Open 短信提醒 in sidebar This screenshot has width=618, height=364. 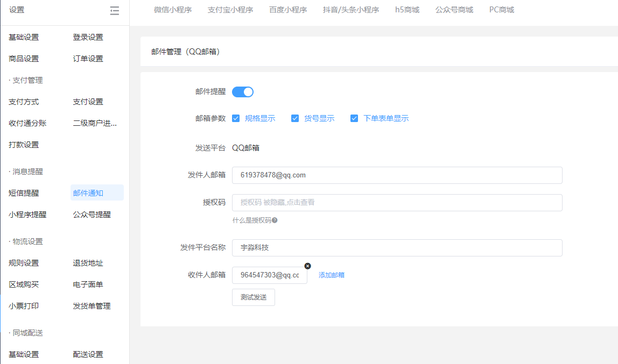(x=24, y=193)
